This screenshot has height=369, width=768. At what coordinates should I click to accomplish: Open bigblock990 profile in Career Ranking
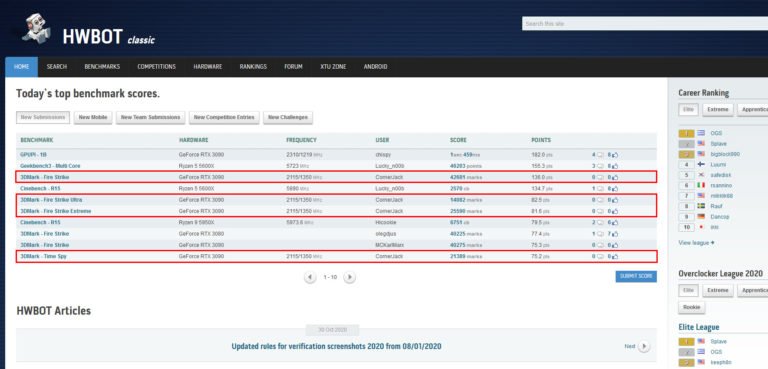click(725, 154)
